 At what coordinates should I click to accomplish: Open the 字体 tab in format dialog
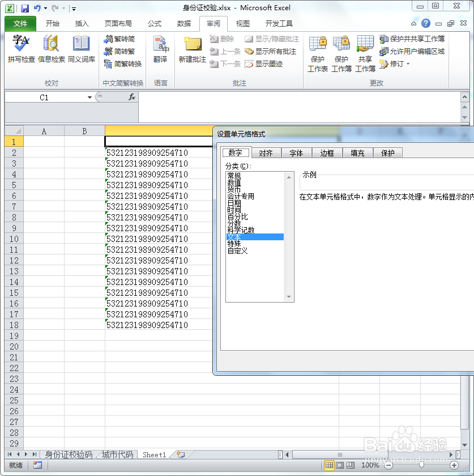[x=296, y=153]
